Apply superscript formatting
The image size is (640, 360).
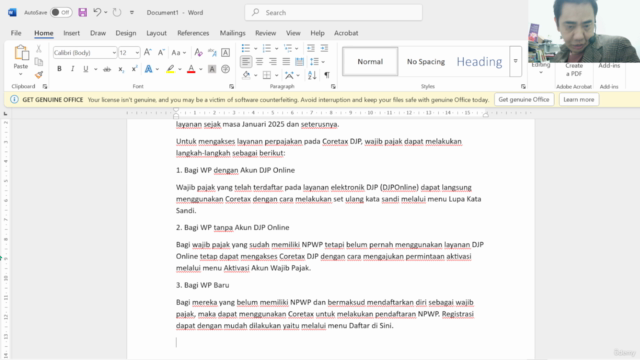point(134,69)
